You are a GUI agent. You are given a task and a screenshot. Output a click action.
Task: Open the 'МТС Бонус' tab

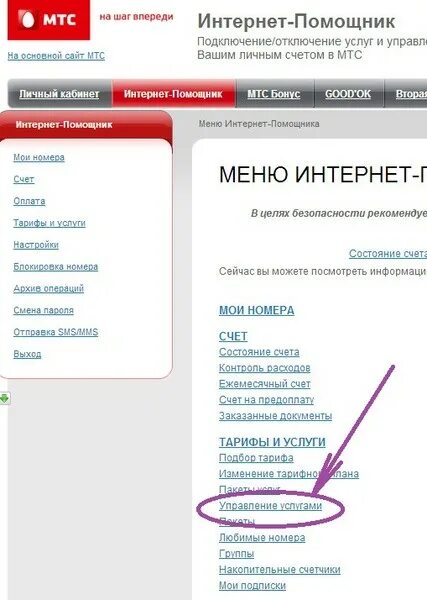[274, 94]
